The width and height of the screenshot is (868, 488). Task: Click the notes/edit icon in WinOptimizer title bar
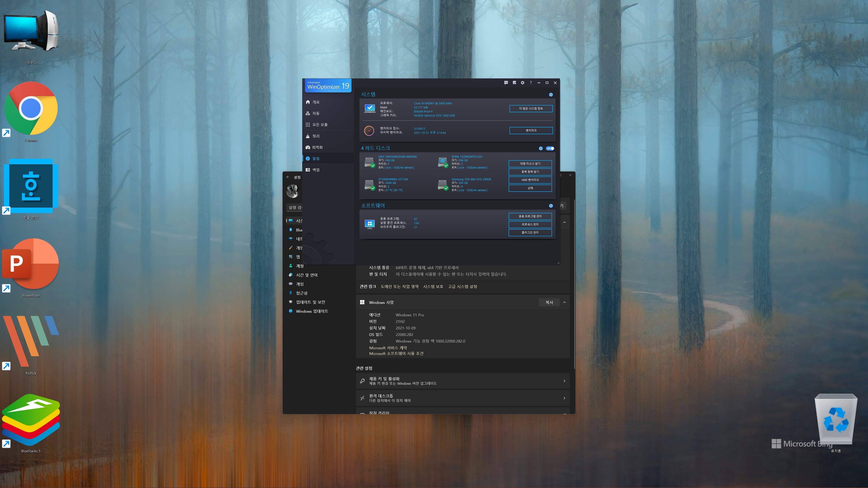click(x=514, y=82)
